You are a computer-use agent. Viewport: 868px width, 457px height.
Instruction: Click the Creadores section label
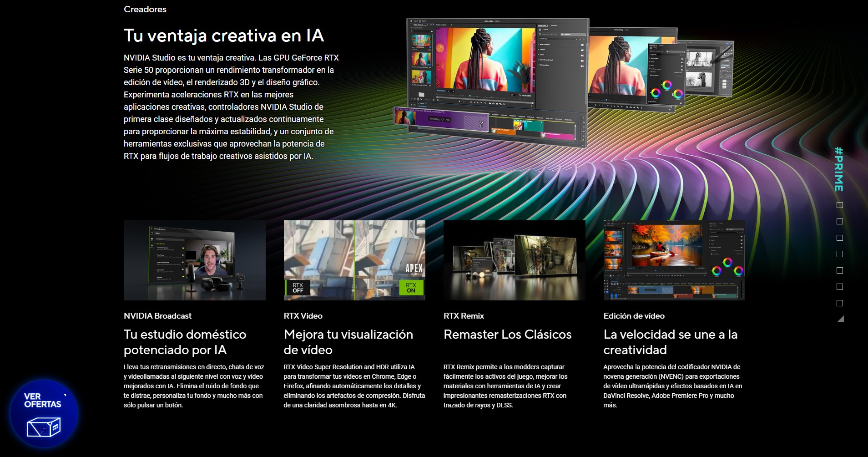coord(145,9)
